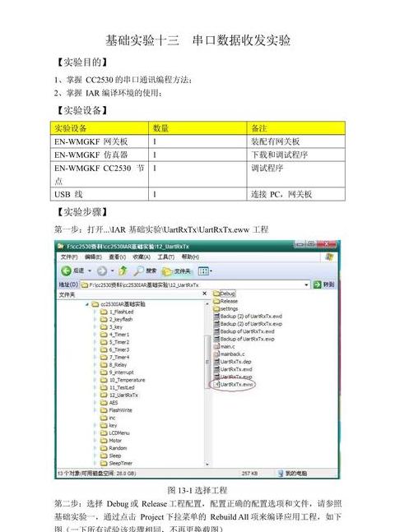
Task: Open the Debug folder
Action: point(224,294)
